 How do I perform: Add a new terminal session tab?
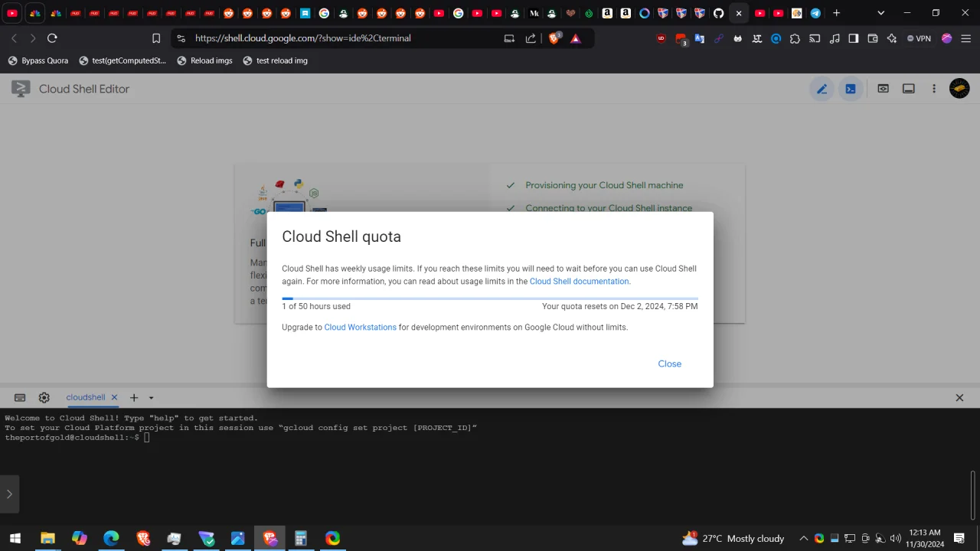pos(134,398)
